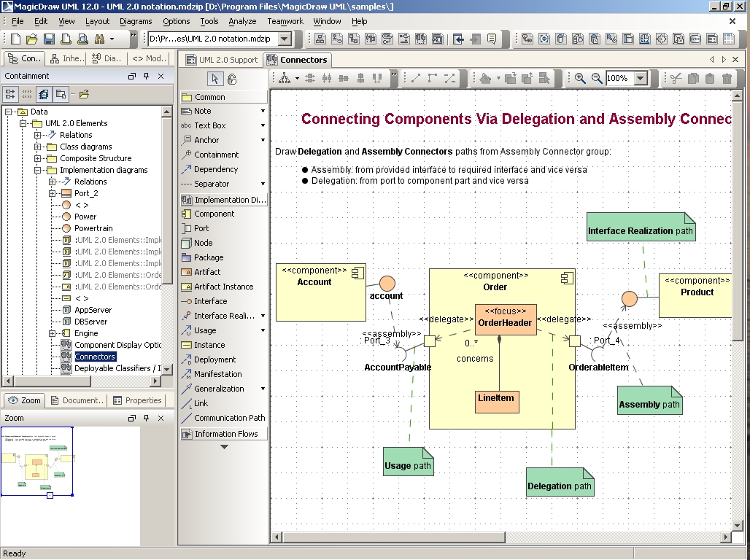Activate the selection arrow tool
This screenshot has width=750, height=560.
click(x=215, y=79)
